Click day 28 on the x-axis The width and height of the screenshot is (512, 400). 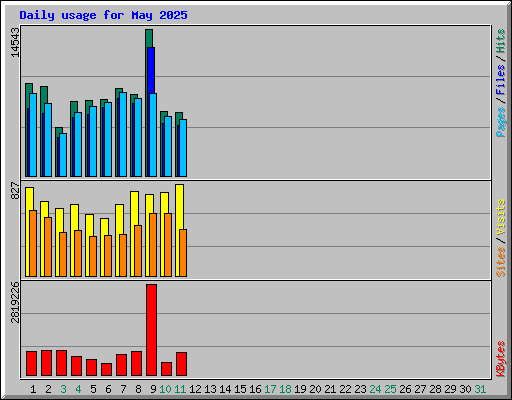click(435, 389)
